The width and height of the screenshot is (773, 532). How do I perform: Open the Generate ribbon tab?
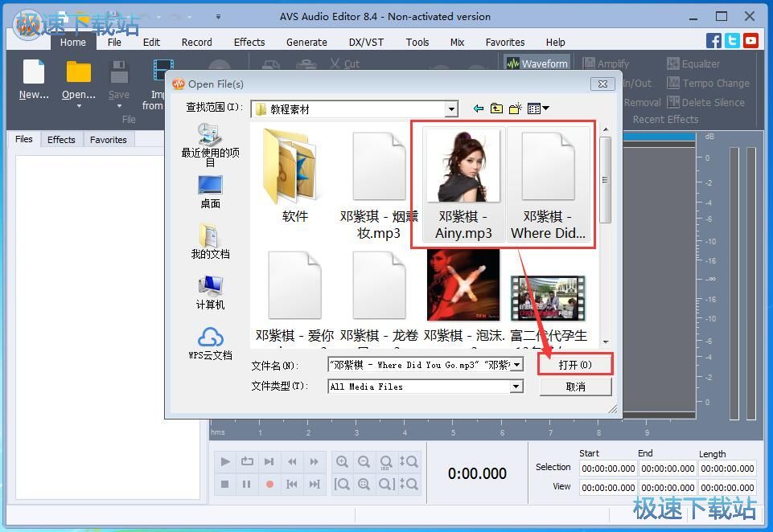coord(306,43)
